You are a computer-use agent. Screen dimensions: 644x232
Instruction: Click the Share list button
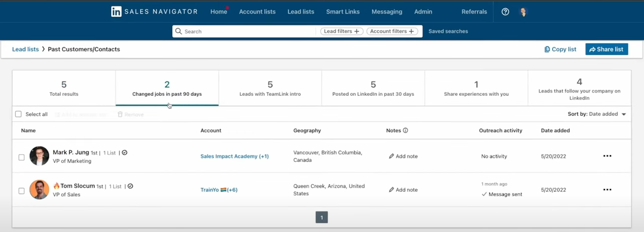607,49
